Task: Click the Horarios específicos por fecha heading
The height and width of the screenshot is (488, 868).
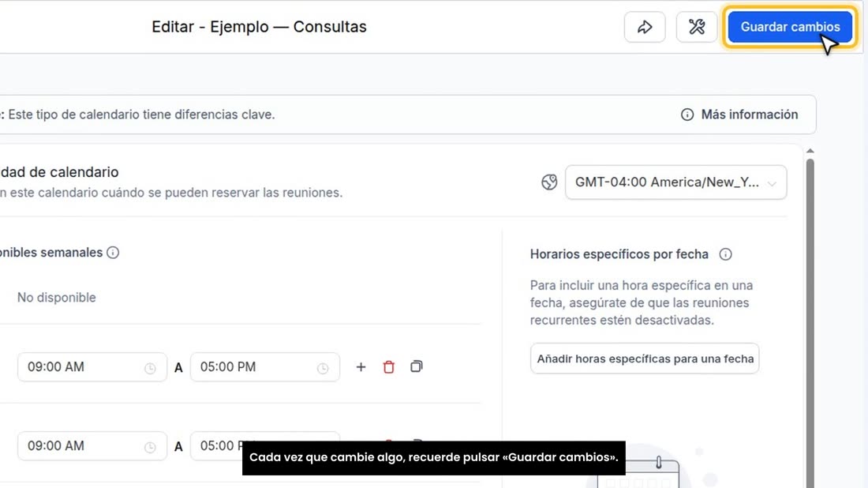Action: [x=619, y=254]
